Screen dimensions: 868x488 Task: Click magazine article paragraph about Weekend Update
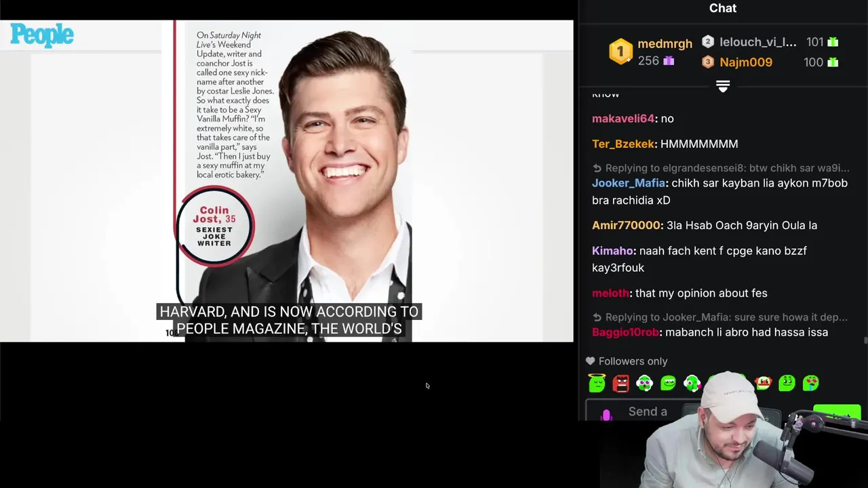click(x=235, y=105)
